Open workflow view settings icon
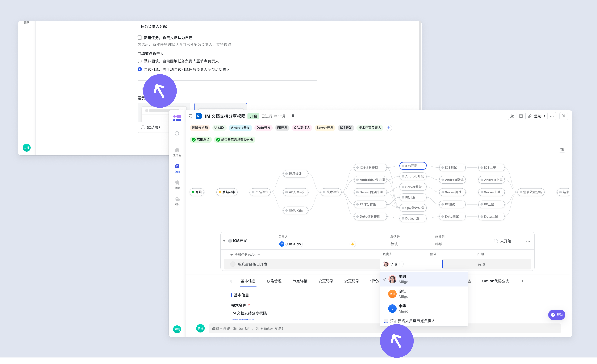This screenshot has height=364, width=597. pyautogui.click(x=562, y=150)
